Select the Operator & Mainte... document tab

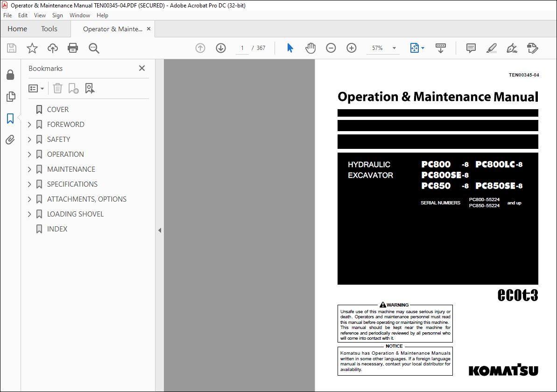113,29
